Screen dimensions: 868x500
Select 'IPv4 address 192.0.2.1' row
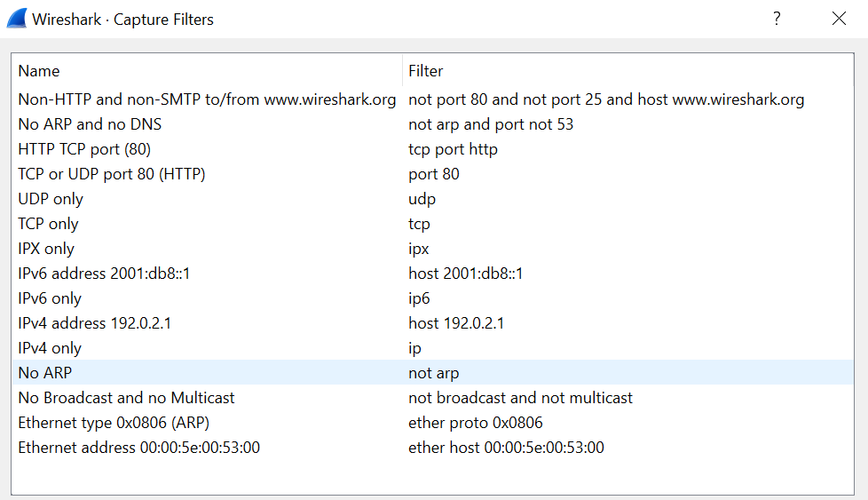click(x=95, y=323)
